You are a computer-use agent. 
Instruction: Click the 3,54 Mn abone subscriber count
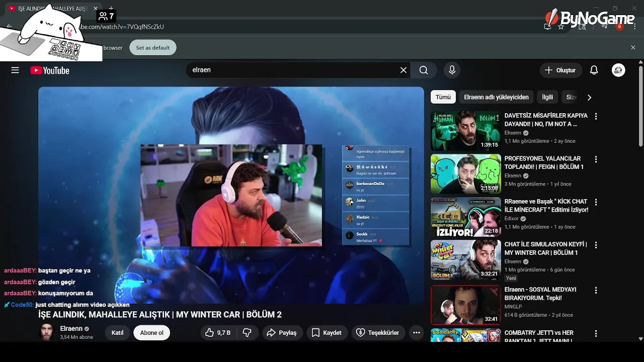(x=76, y=337)
